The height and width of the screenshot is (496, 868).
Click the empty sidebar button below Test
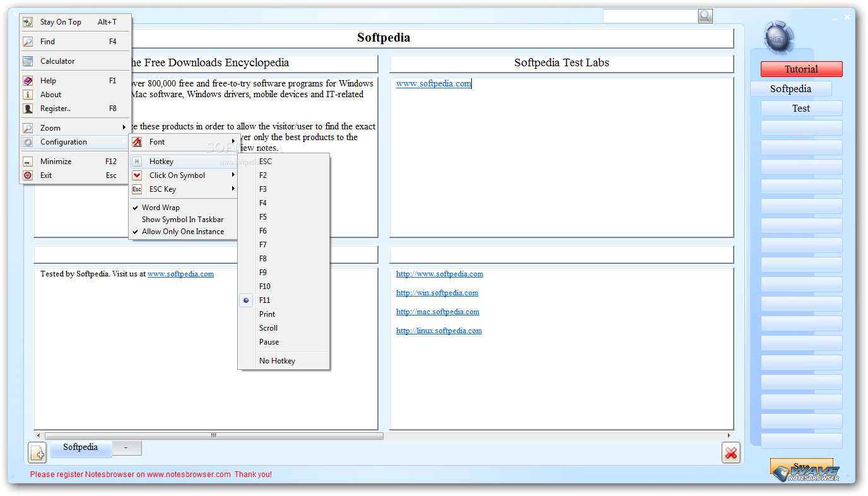[801, 128]
